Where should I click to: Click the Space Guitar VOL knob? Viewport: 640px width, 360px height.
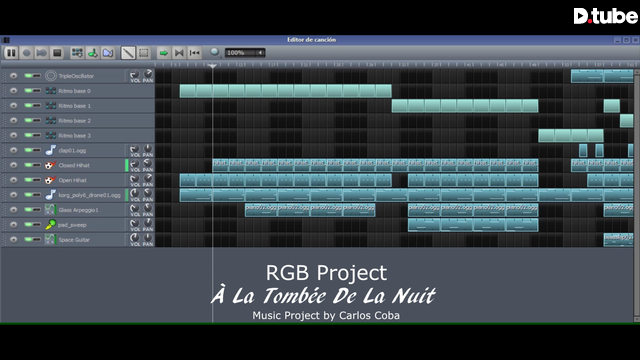coord(134,238)
